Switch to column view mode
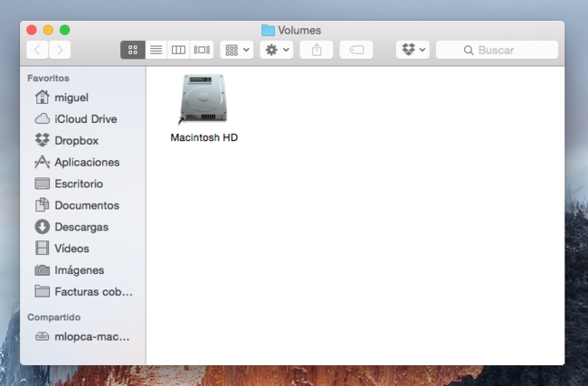This screenshot has width=588, height=386. click(x=178, y=50)
